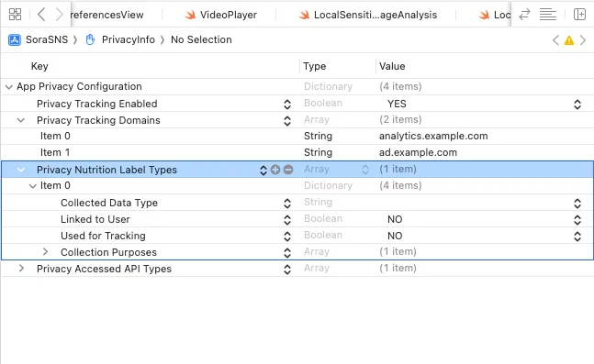Toggle Privacy Tracking Enabled YES value dropdown
Image resolution: width=594 pixels, height=364 pixels.
coord(577,104)
